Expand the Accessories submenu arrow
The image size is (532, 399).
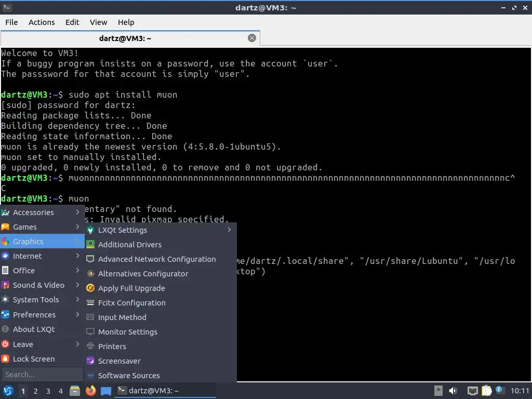coord(77,212)
